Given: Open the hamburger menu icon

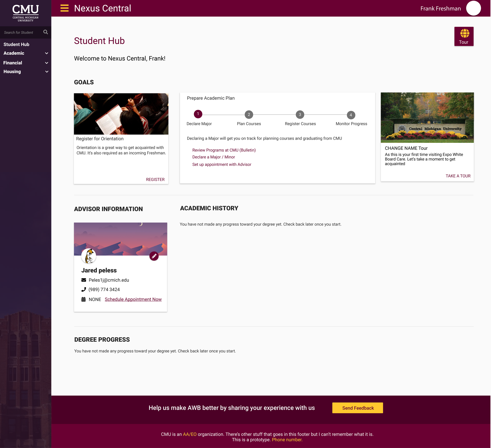Looking at the screenshot, I should pyautogui.click(x=64, y=8).
